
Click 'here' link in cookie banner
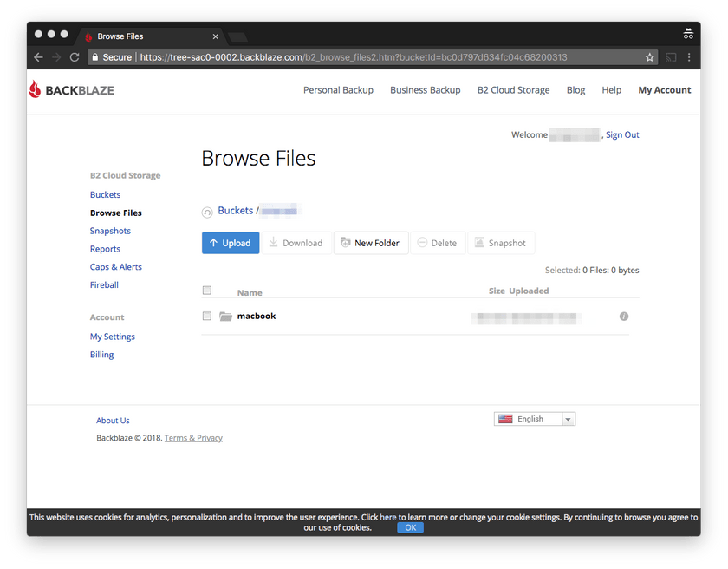pyautogui.click(x=387, y=517)
